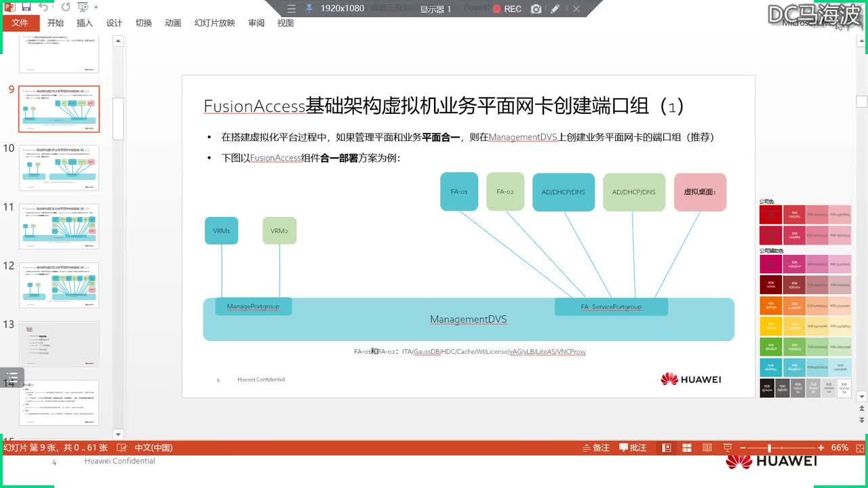The image size is (868, 488).
Task: Click the REC record button
Action: click(x=507, y=9)
